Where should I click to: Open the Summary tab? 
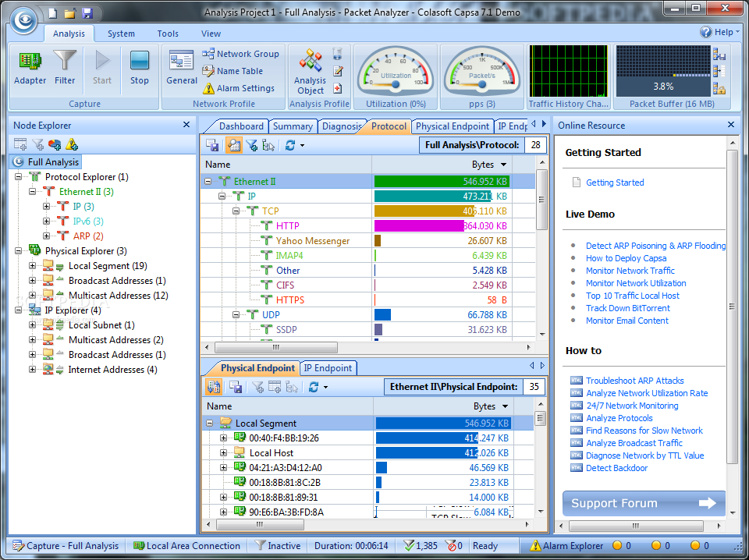293,126
